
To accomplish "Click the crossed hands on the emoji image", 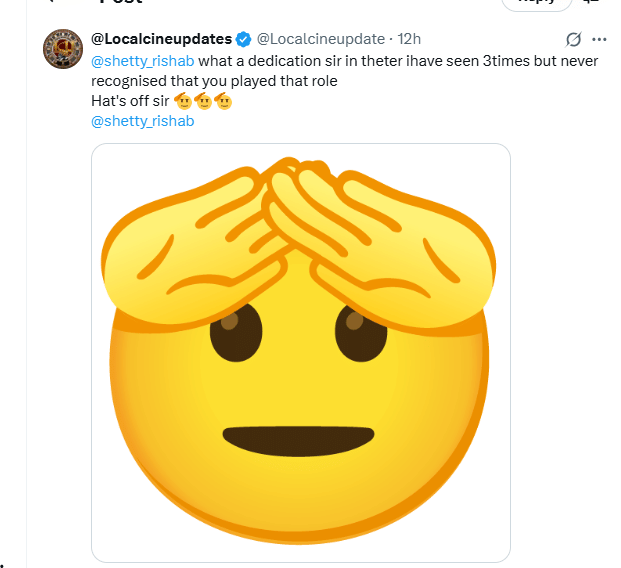I will [x=298, y=242].
